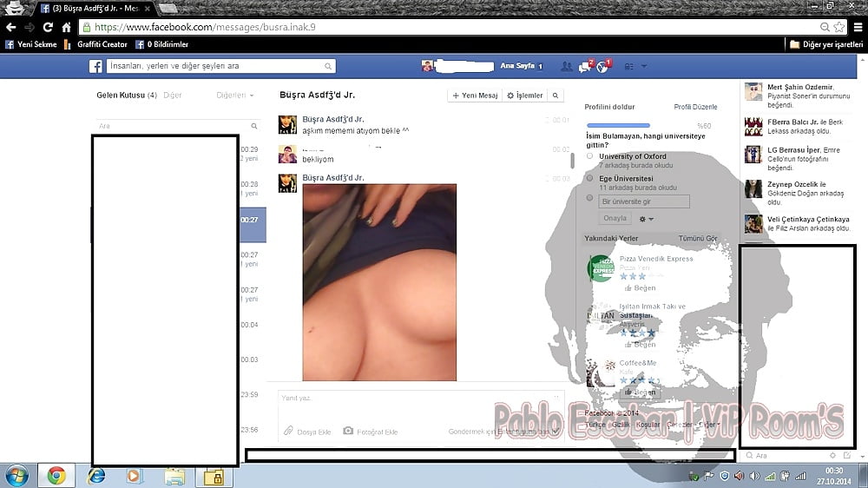
Task: Click the volume speaker tray icon
Action: [x=754, y=476]
